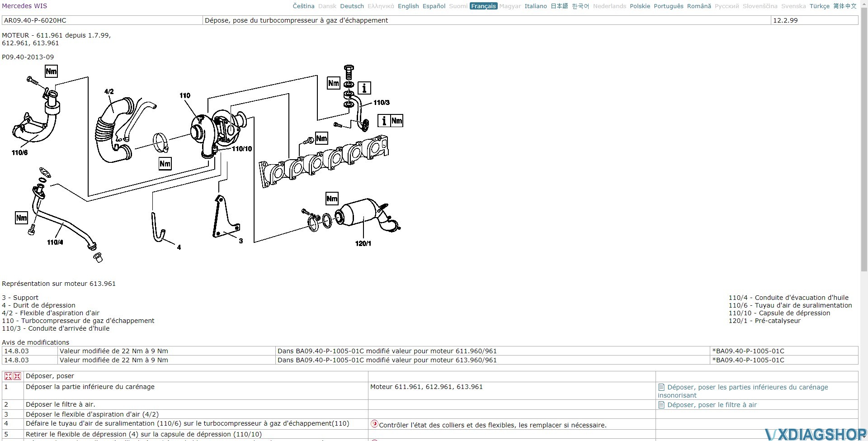Click the Nm icon to the right of the lower info icon
Screen dimensions: 868x441
coord(397,121)
